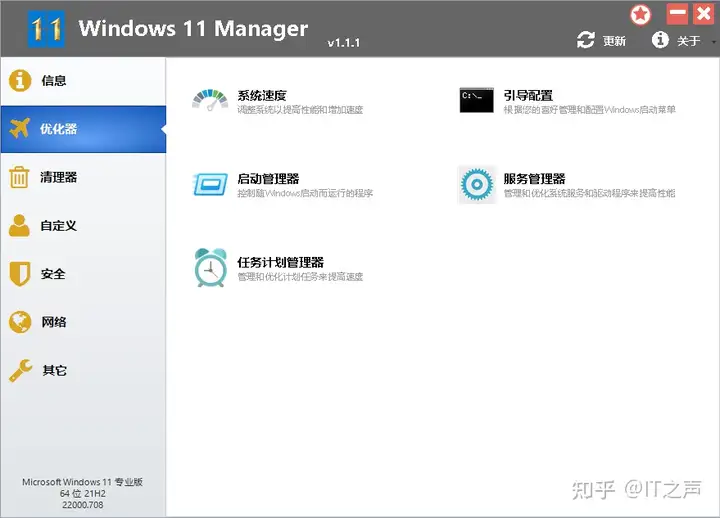Click the alarm clock icon for 任务计划管理器

(x=210, y=268)
